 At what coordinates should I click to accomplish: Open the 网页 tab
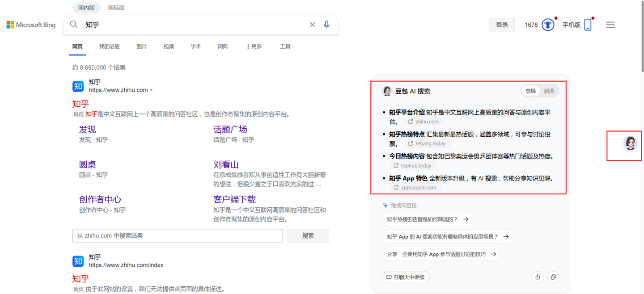click(x=77, y=46)
